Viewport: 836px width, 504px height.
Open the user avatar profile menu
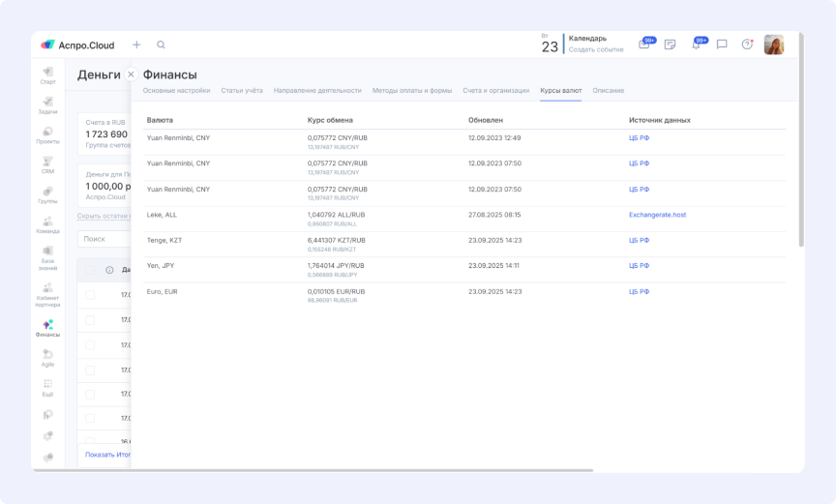tap(773, 44)
